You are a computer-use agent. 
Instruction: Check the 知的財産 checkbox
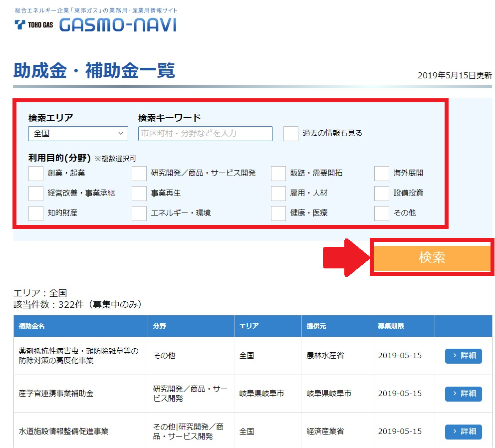coord(36,213)
